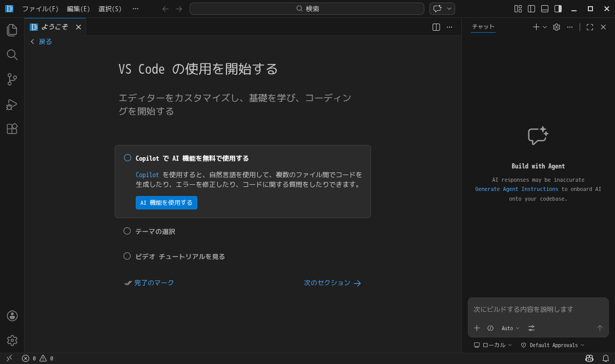Viewport: 615px width, 364px height.
Task: Click the VS Code の使用を開始する heading
Action: [x=198, y=69]
